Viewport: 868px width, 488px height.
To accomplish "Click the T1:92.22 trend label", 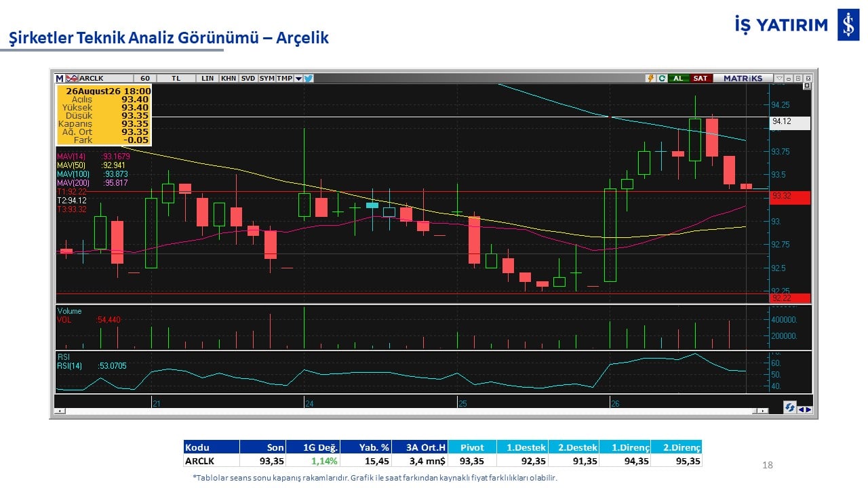I will [x=72, y=192].
